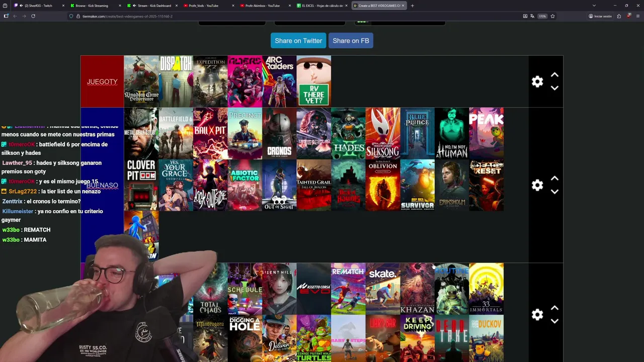
Task: Select Dispatch game tile
Action: tap(176, 81)
